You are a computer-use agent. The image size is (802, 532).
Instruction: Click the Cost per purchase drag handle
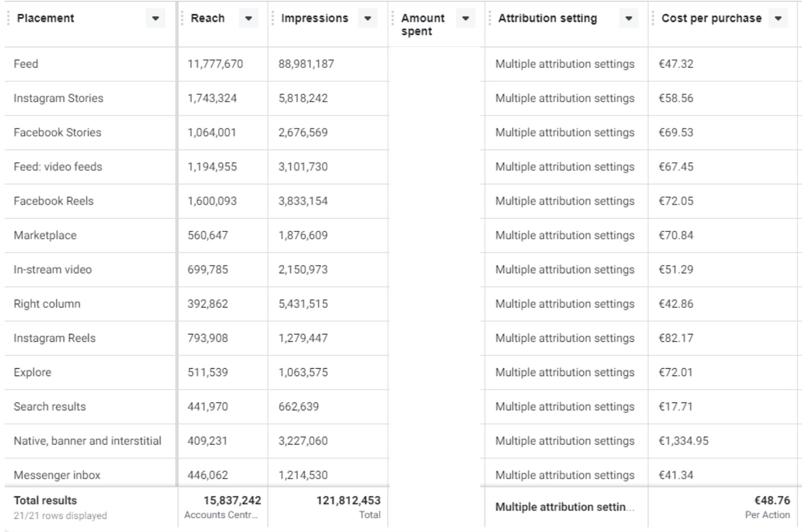point(653,19)
